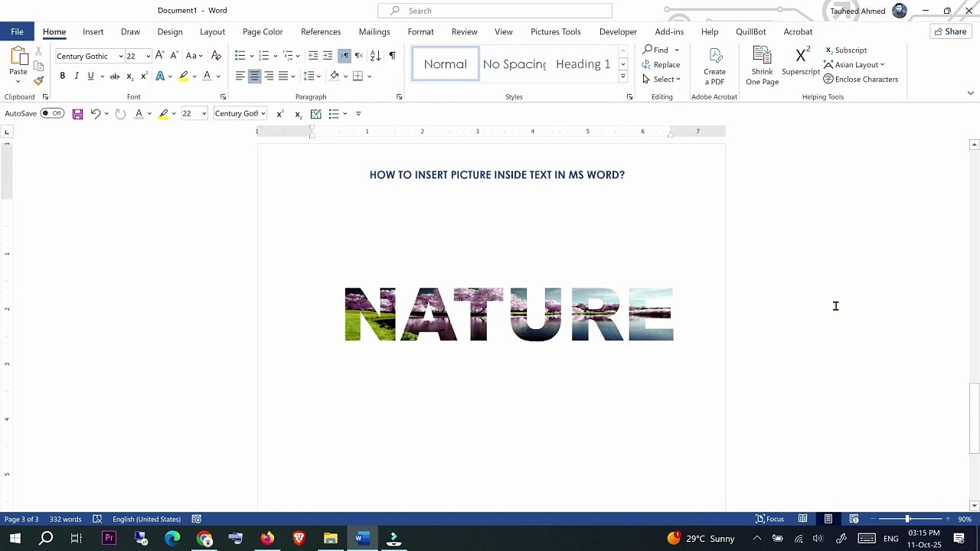Open the ribbon font size dropdown
This screenshot has height=551, width=980.
coord(148,57)
